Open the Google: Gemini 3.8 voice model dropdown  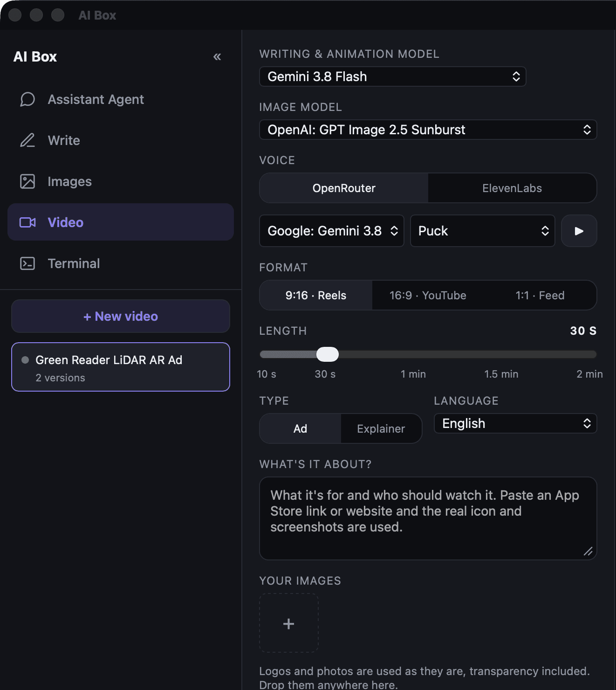[332, 231]
